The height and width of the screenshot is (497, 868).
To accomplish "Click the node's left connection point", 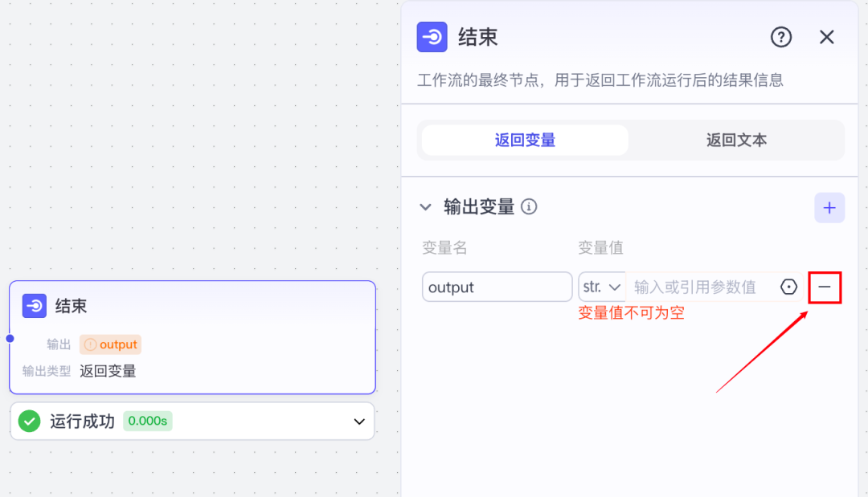I will [x=10, y=338].
